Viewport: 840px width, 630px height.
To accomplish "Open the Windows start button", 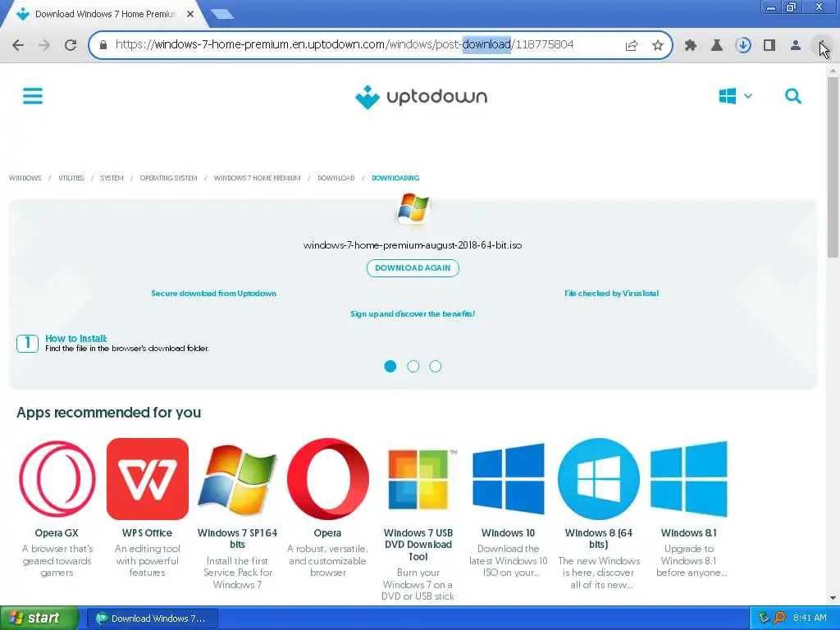I will (39, 619).
